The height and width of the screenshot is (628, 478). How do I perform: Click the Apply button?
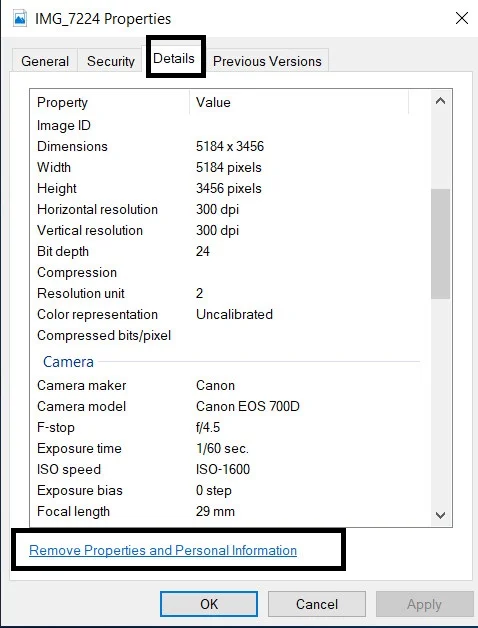click(x=424, y=604)
